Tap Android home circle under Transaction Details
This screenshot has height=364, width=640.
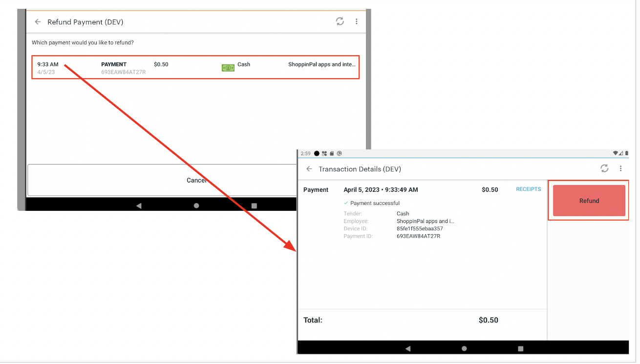click(464, 348)
